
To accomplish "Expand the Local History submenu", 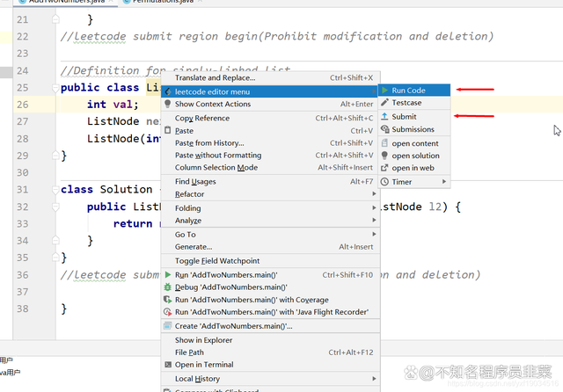I will coord(374,378).
